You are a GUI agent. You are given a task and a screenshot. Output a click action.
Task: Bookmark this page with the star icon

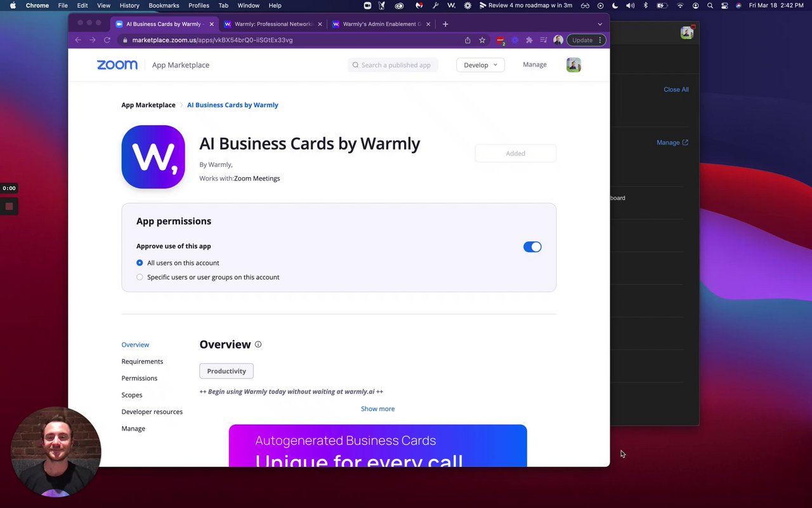tap(482, 40)
